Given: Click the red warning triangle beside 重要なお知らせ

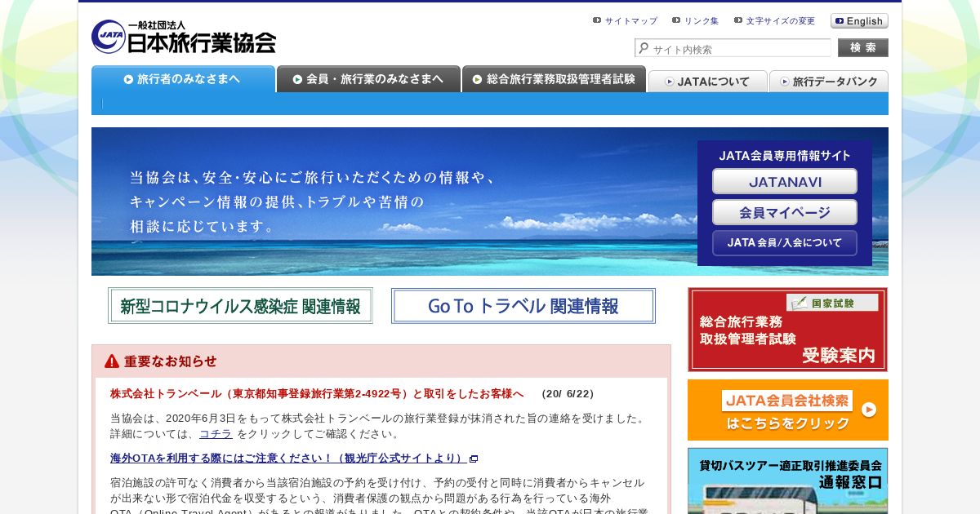Looking at the screenshot, I should [112, 361].
